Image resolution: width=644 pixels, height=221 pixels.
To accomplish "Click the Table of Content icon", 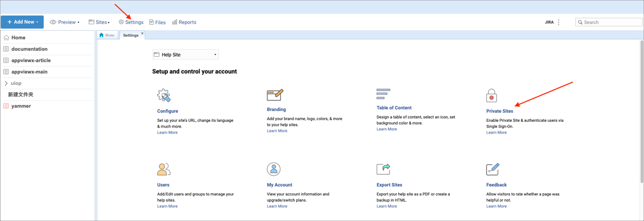I will point(383,94).
